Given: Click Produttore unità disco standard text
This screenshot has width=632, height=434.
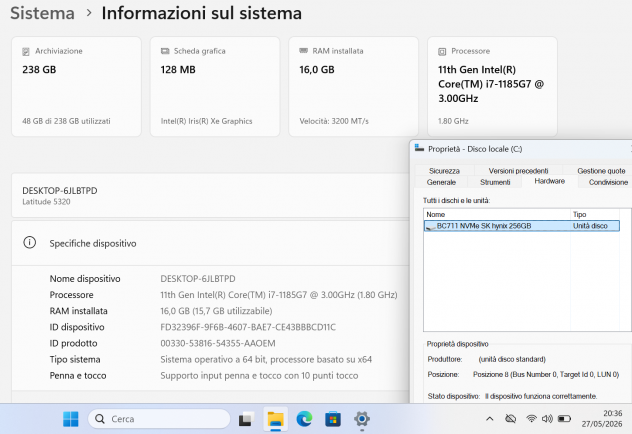Looking at the screenshot, I should click(x=512, y=359).
